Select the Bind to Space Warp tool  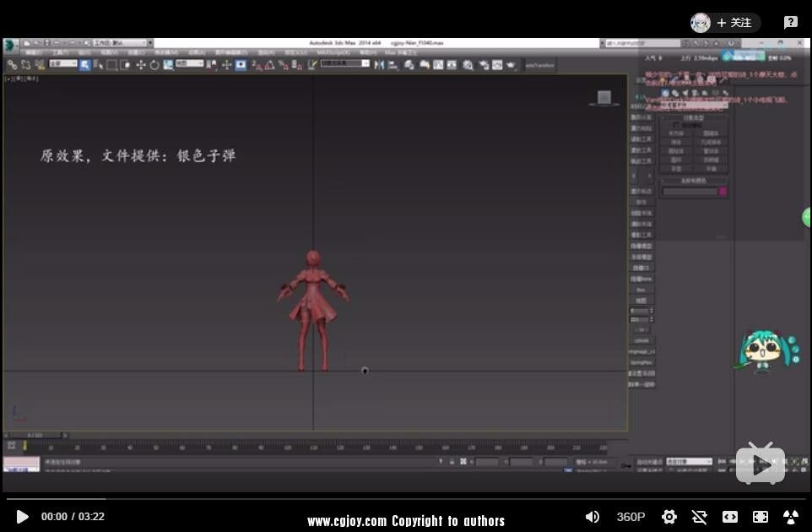[41, 65]
